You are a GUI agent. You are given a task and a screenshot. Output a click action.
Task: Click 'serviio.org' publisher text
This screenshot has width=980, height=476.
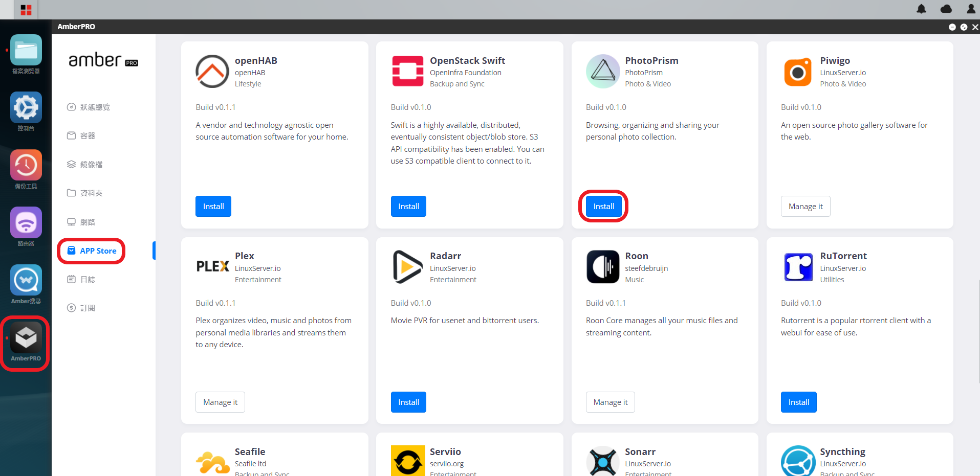tap(447, 464)
